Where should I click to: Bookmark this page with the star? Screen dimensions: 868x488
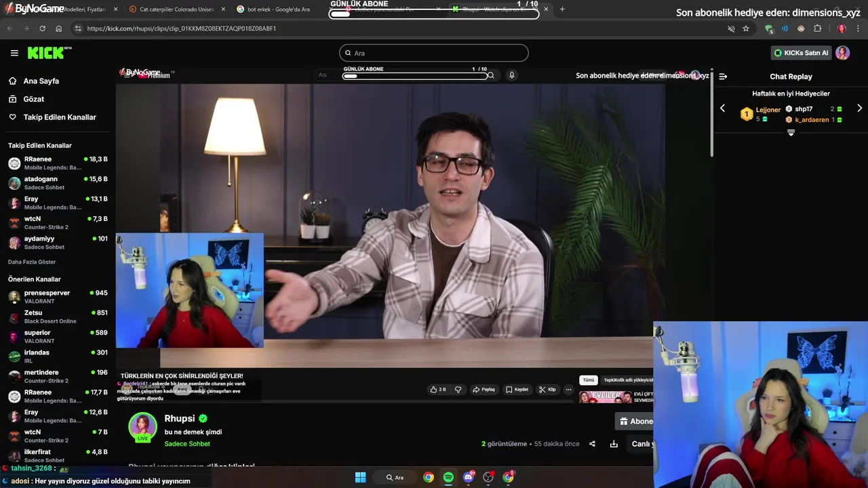(x=746, y=28)
